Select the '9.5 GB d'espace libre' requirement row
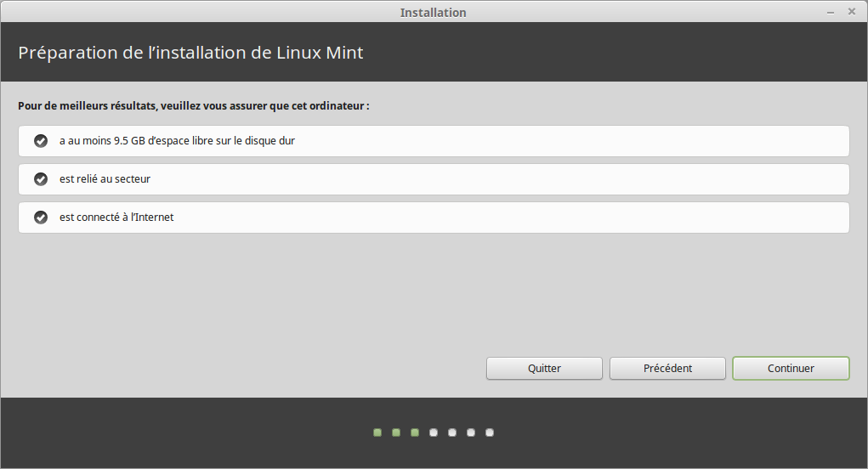The image size is (868, 469). tap(434, 141)
